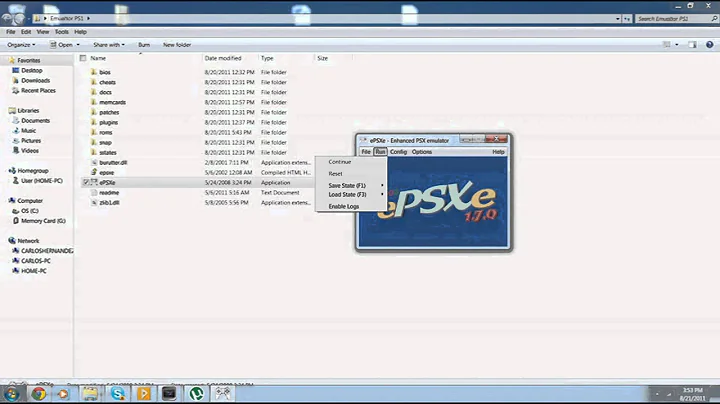The height and width of the screenshot is (404, 720).
Task: Open Google Chrome from the taskbar
Action: pyautogui.click(x=39, y=393)
